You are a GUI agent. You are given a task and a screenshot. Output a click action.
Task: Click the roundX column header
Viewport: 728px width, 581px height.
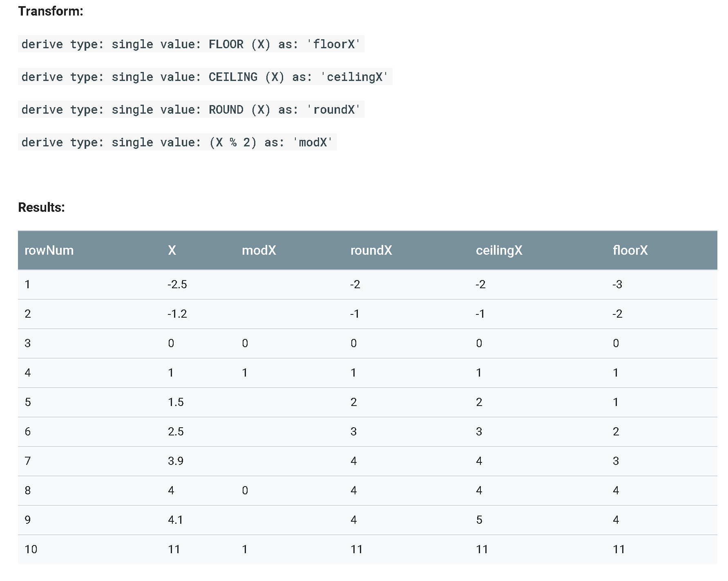coord(371,250)
